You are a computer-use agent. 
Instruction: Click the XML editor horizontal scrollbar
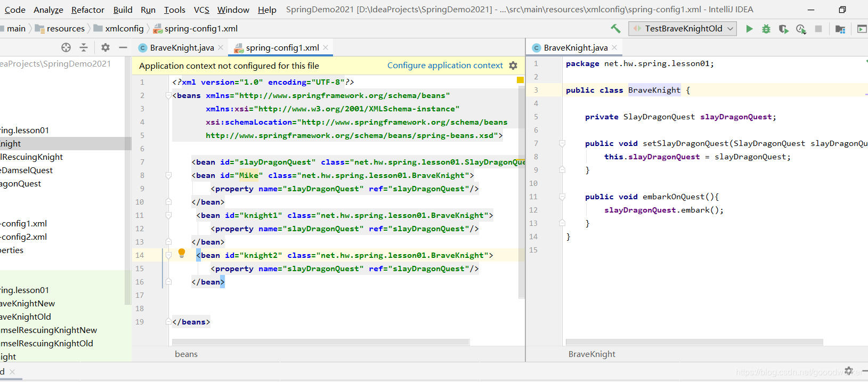click(x=321, y=342)
